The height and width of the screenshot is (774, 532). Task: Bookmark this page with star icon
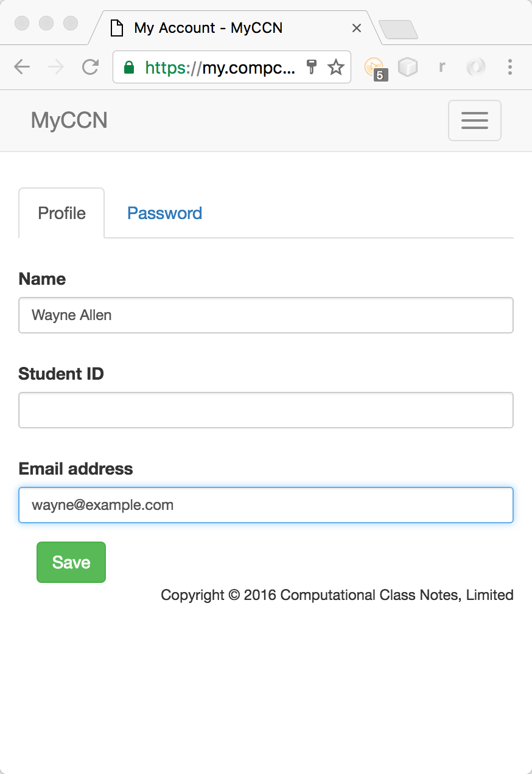336,67
